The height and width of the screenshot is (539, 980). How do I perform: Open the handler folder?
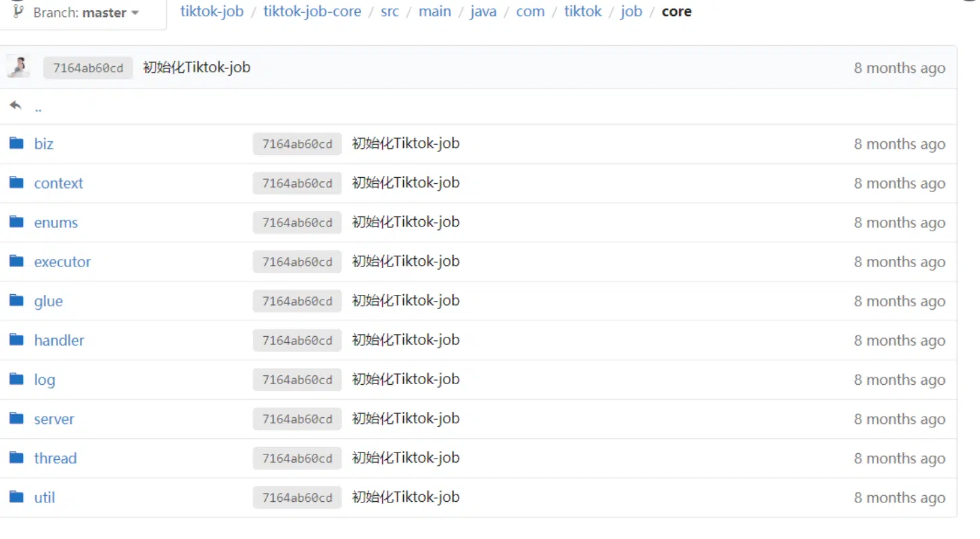60,340
